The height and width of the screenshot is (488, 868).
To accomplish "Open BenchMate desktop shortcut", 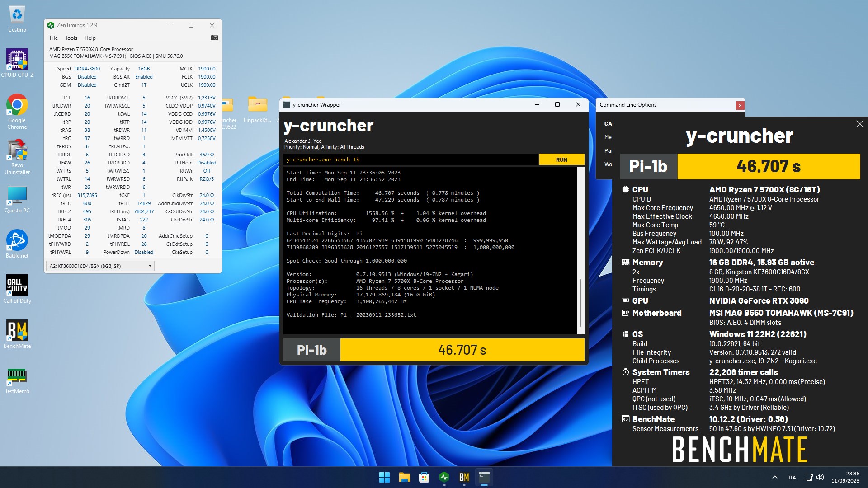I will [x=17, y=334].
